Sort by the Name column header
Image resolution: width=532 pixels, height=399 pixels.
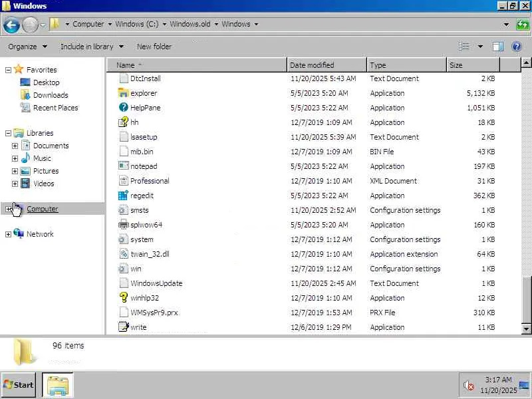click(197, 65)
